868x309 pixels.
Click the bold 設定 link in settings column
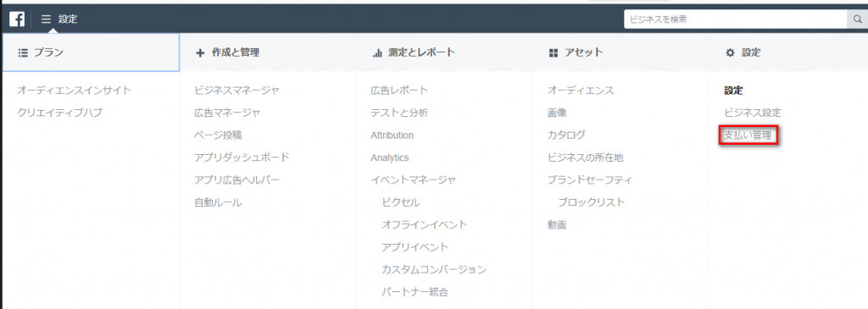pos(733,90)
